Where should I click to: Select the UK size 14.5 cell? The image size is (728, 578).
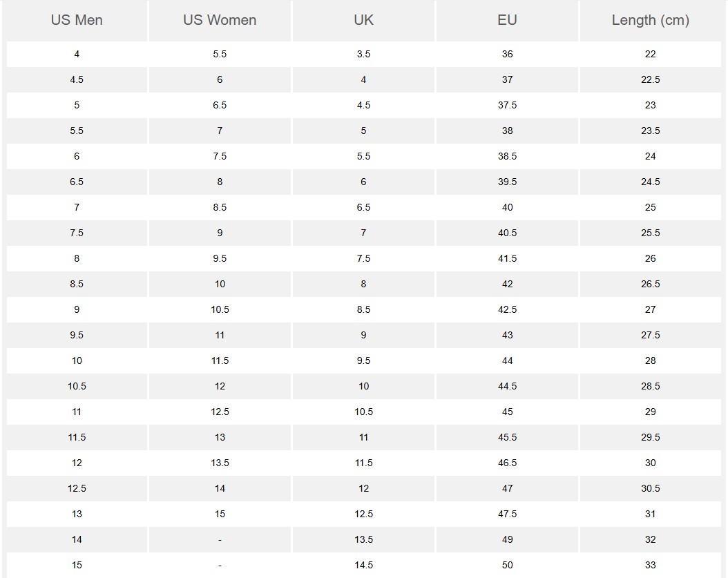363,565
